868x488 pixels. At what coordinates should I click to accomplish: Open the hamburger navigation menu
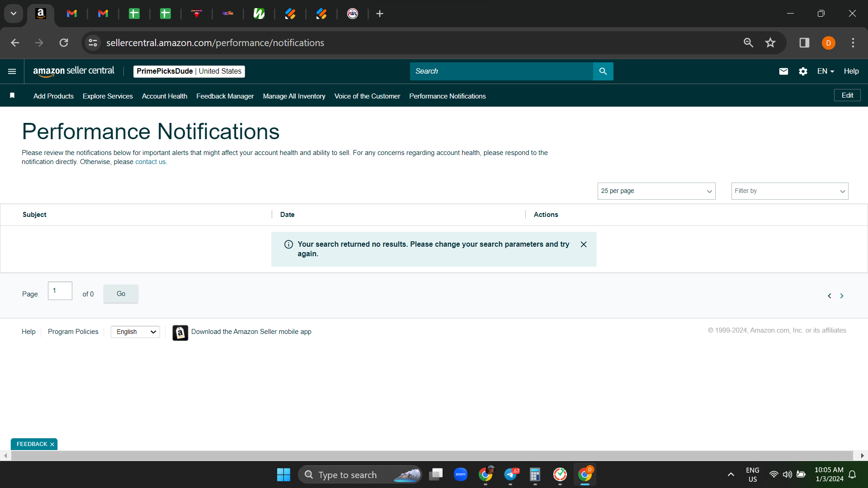point(12,71)
